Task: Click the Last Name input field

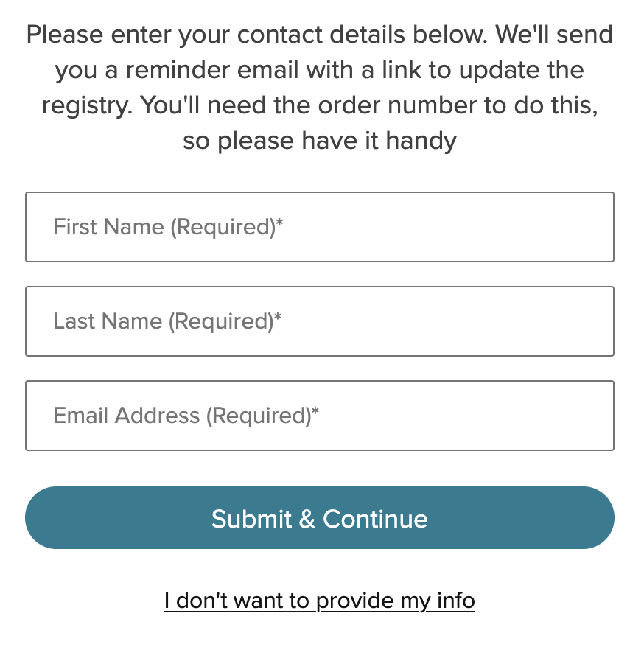Action: 320,321
